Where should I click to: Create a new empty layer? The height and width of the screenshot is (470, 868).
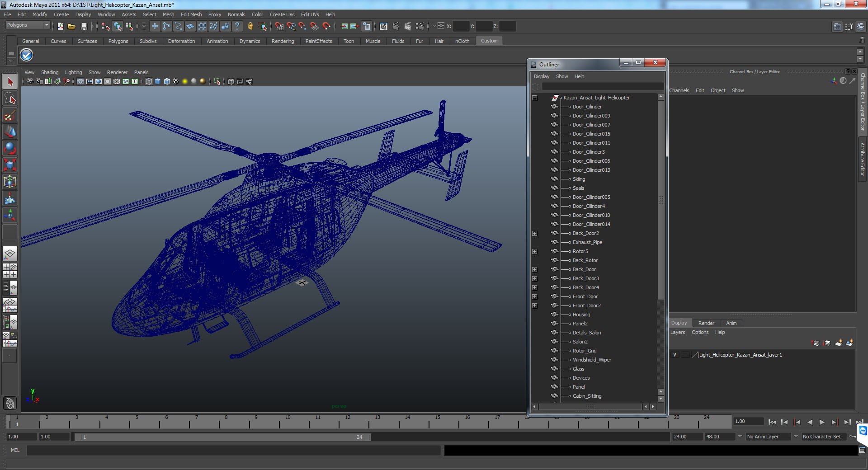[x=838, y=343]
